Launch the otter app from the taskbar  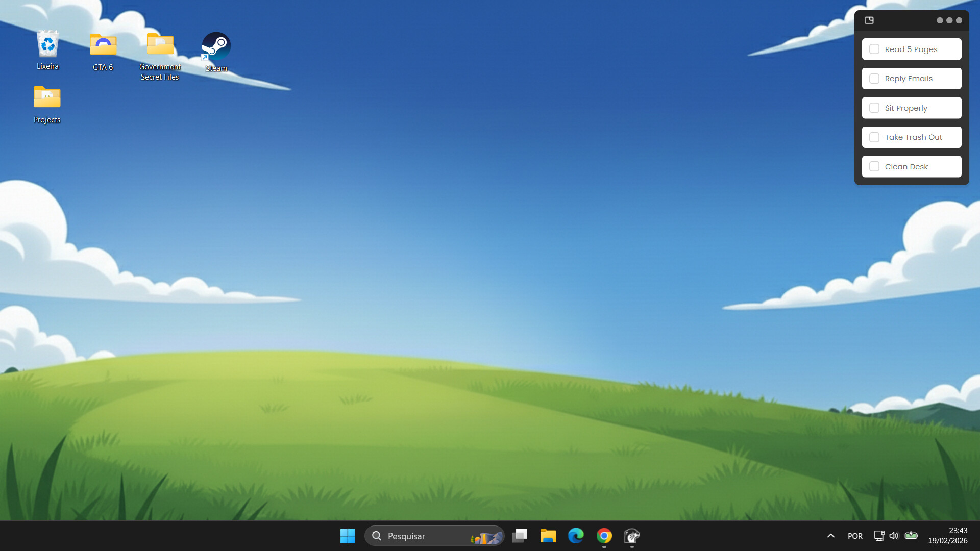631,536
